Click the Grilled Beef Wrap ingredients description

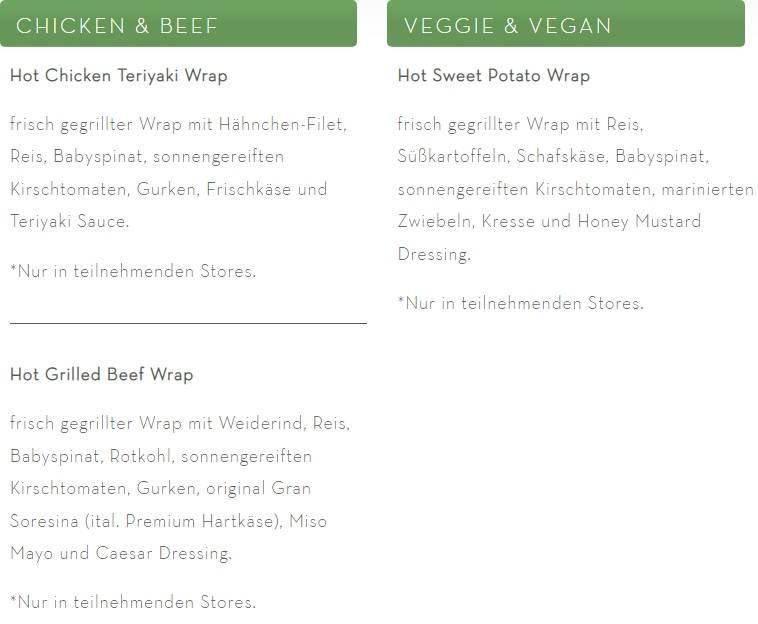click(180, 488)
